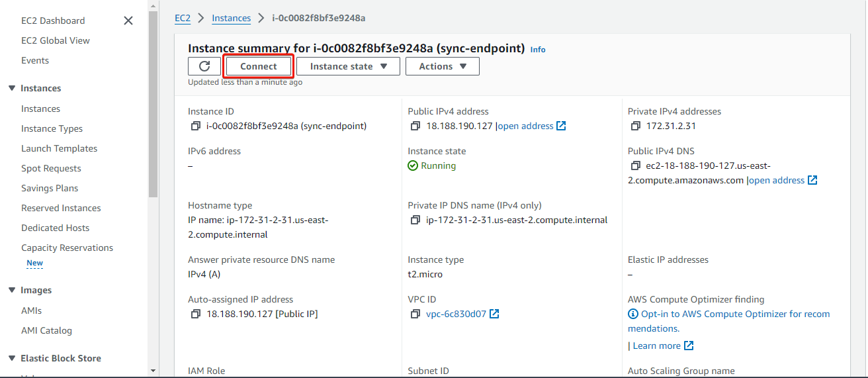This screenshot has height=378, width=868.
Task: Open address link for public IPv4
Action: pyautogui.click(x=525, y=126)
